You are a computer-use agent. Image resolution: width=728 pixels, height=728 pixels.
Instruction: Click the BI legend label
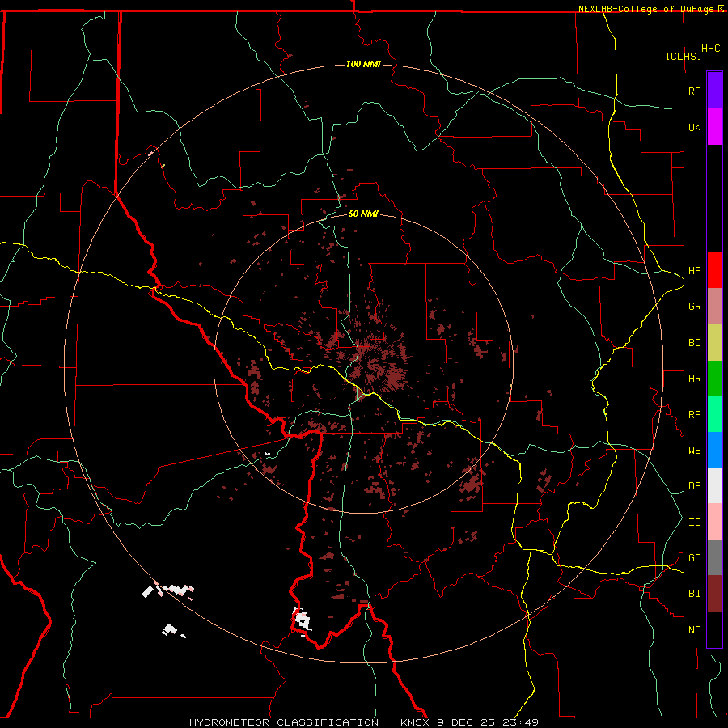694,594
